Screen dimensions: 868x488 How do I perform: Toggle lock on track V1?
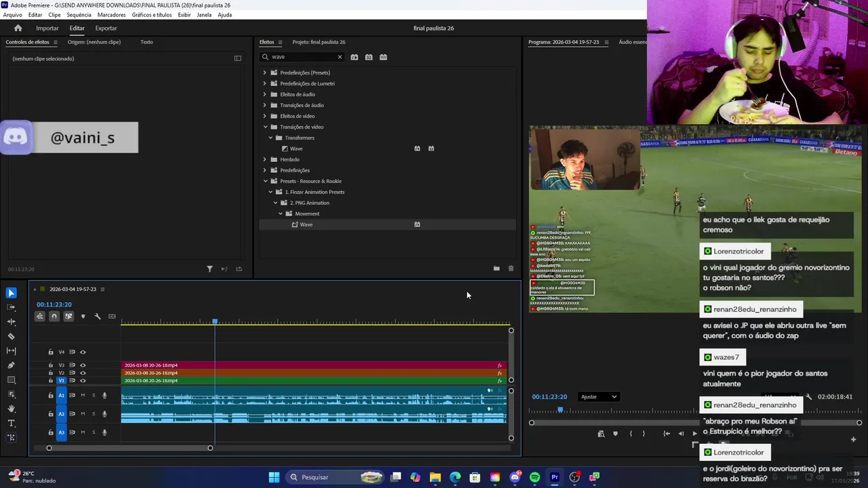(51, 380)
